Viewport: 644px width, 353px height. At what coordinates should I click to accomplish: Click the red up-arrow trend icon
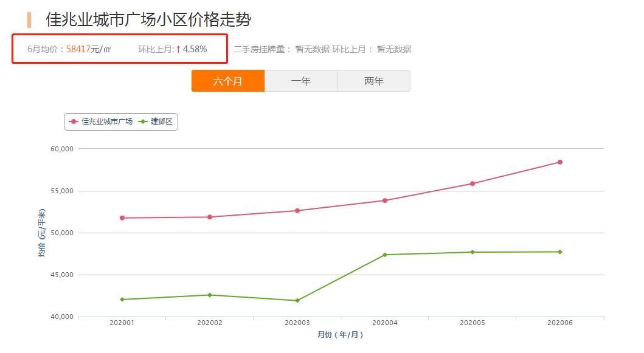(x=178, y=49)
